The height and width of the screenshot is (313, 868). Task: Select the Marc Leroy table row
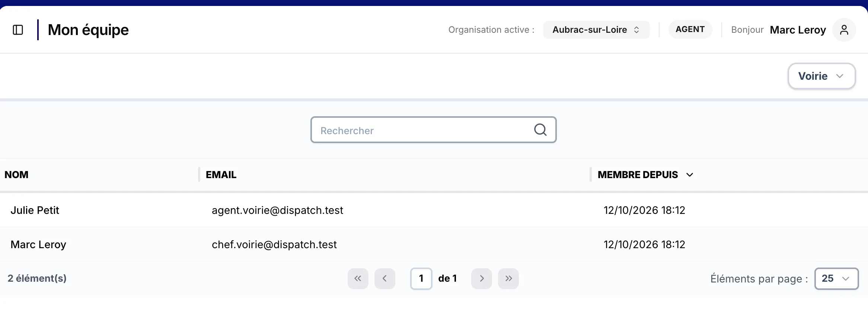434,244
